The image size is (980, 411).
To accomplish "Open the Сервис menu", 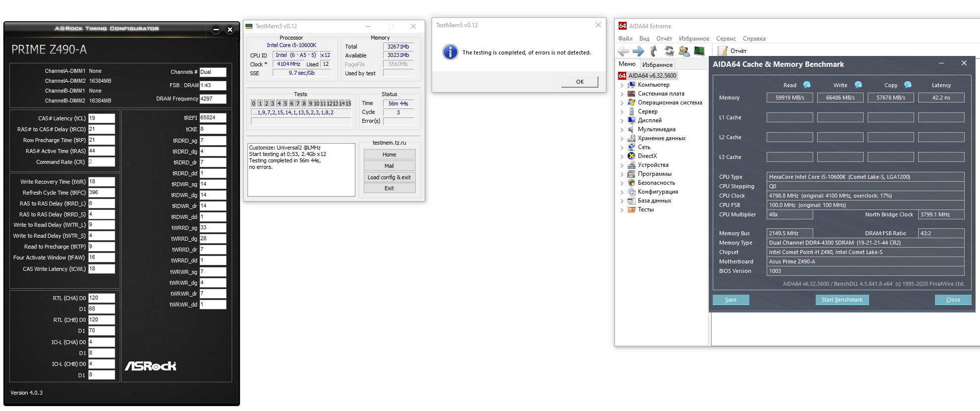I will (x=726, y=39).
